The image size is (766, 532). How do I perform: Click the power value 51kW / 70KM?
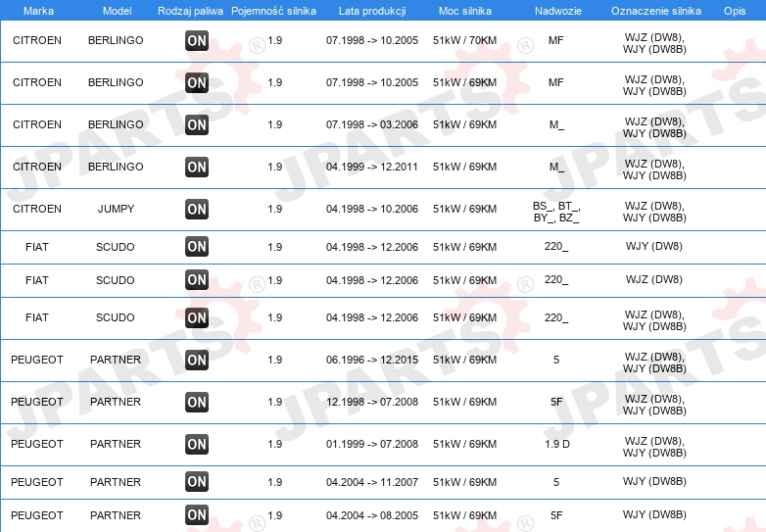point(464,40)
